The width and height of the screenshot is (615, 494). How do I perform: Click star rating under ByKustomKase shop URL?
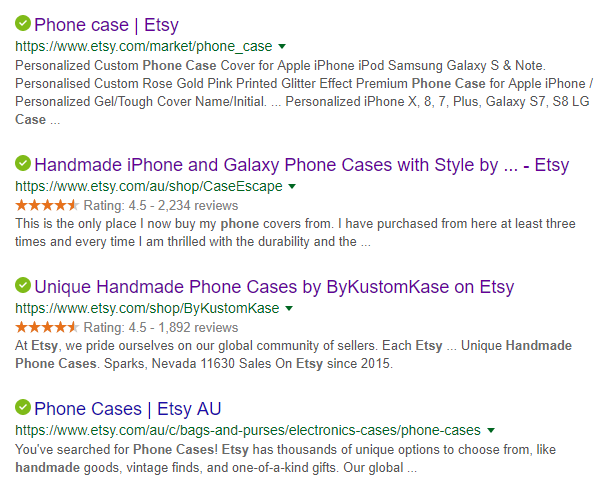47,327
